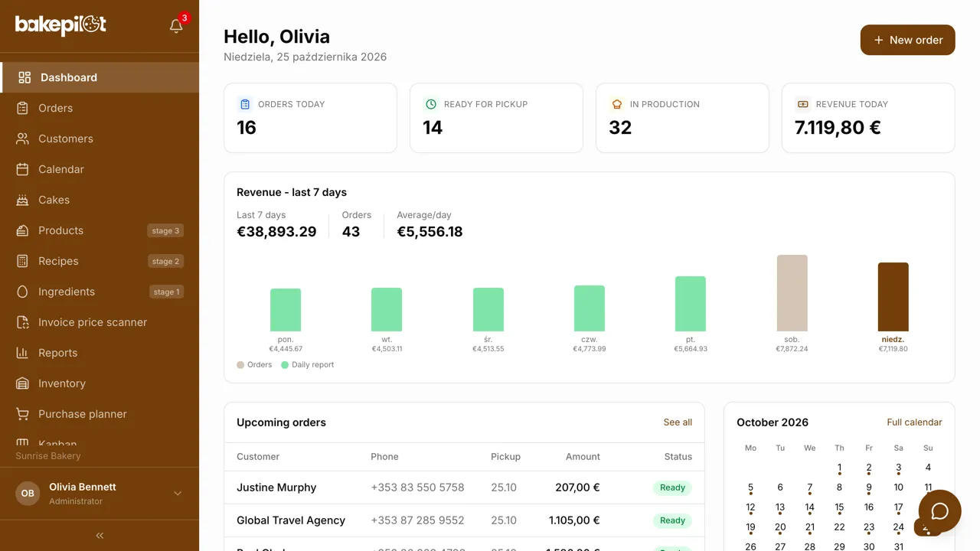Click the 1.105,00 € amount
Viewport: 980px width, 551px height.
click(x=574, y=520)
